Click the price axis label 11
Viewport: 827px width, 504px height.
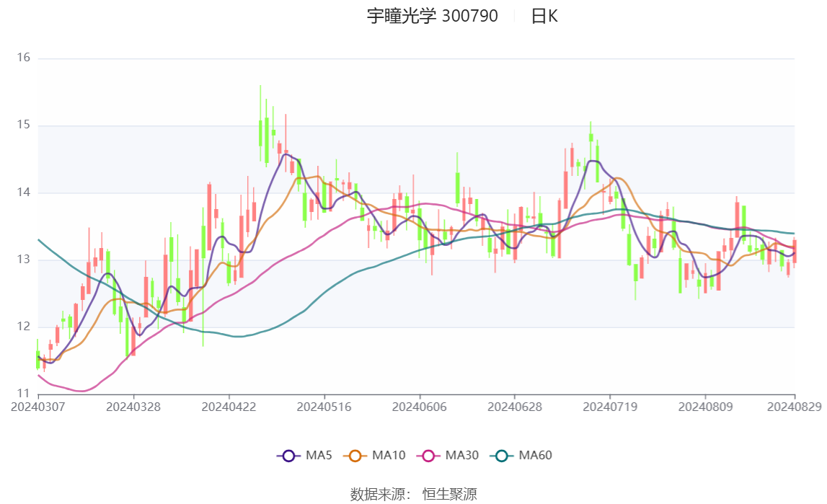tap(23, 393)
